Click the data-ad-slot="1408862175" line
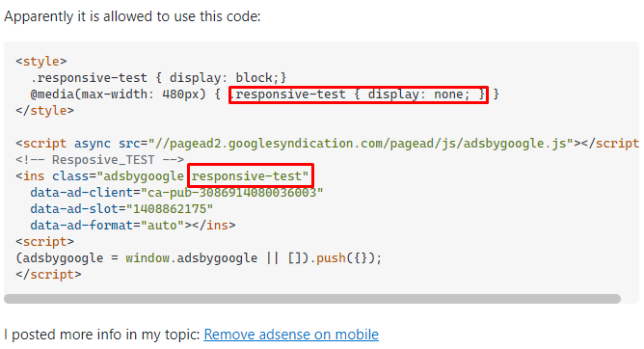 (121, 209)
